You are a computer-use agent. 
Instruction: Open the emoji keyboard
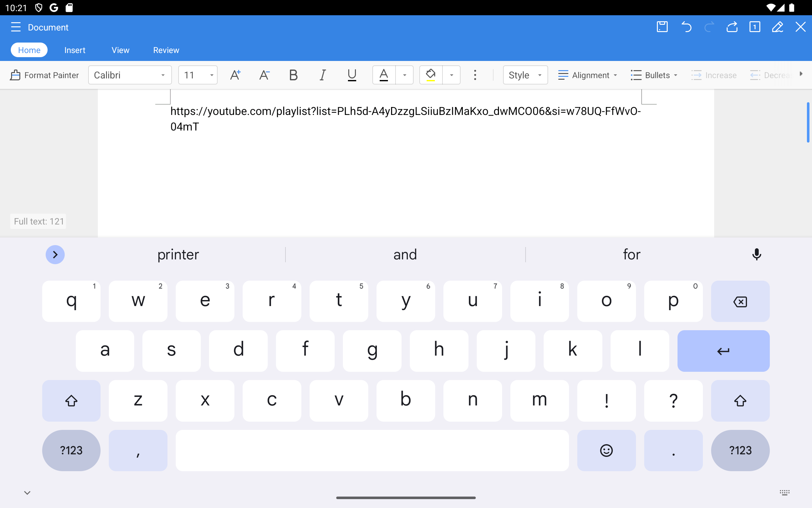[x=606, y=450]
